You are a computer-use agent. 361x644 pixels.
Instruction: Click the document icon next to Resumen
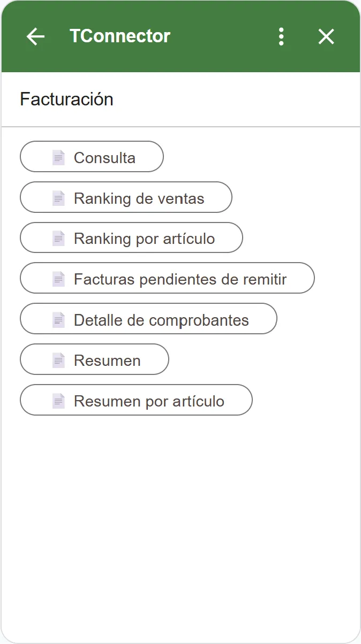tap(59, 359)
